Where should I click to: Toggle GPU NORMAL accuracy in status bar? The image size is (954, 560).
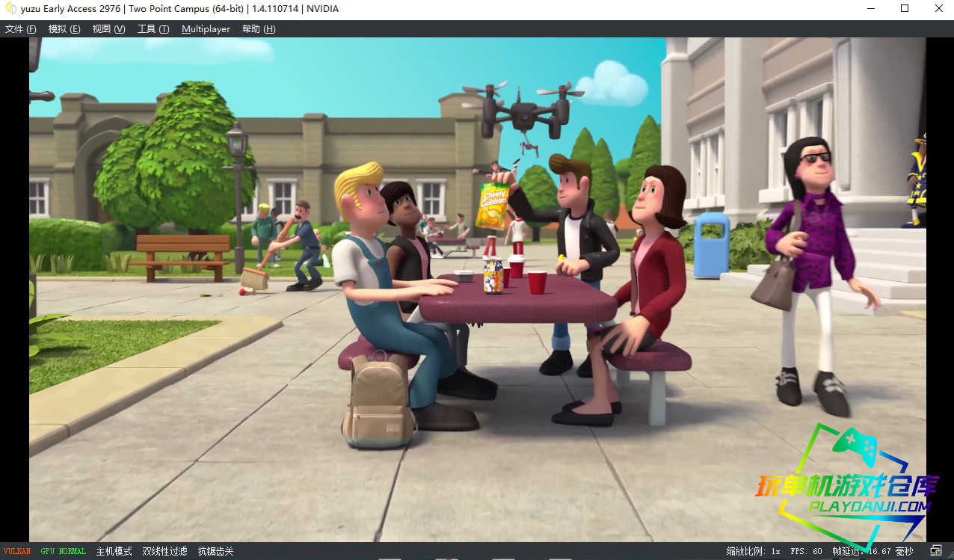[63, 552]
